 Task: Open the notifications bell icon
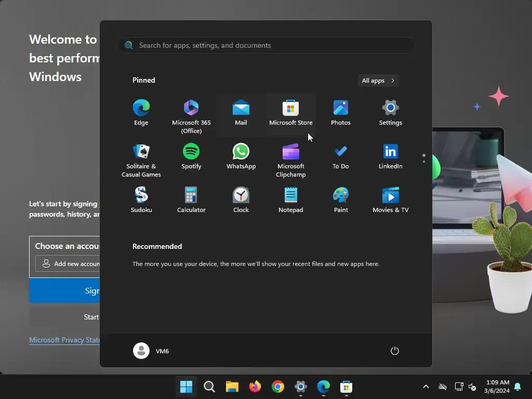(x=518, y=387)
